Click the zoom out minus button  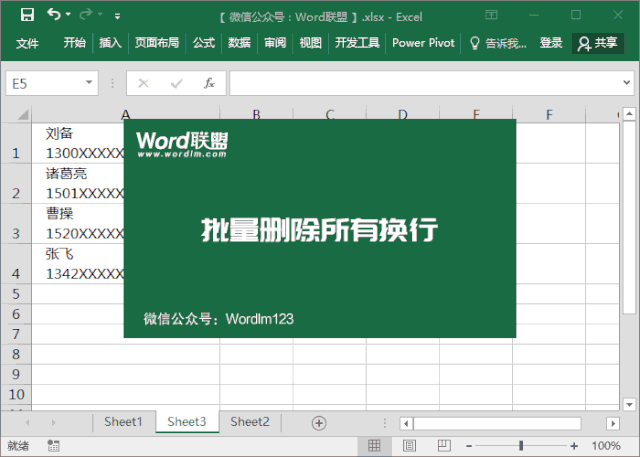(469, 446)
